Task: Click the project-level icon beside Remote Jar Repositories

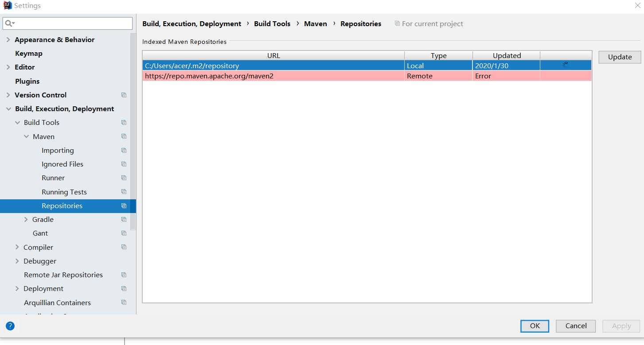Action: [x=124, y=275]
